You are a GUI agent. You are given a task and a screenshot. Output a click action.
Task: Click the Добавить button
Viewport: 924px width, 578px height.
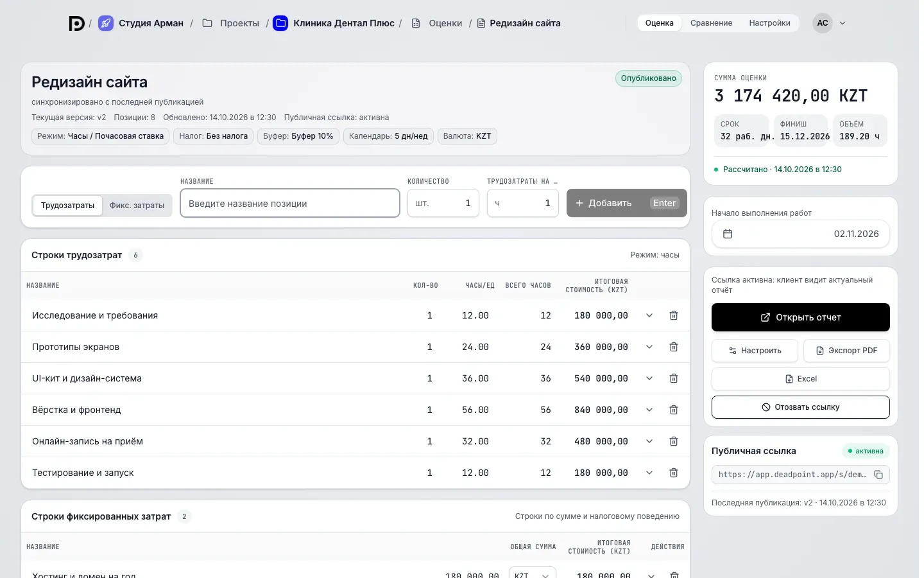tap(627, 203)
